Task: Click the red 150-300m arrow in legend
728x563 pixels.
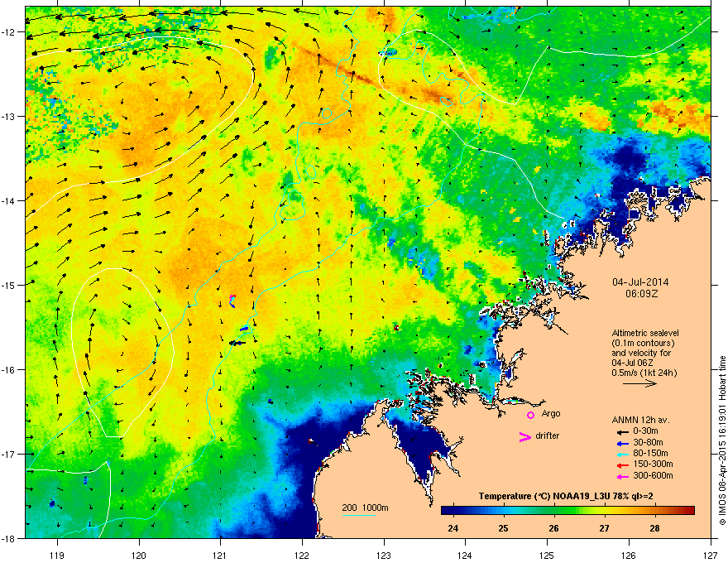Action: click(622, 464)
